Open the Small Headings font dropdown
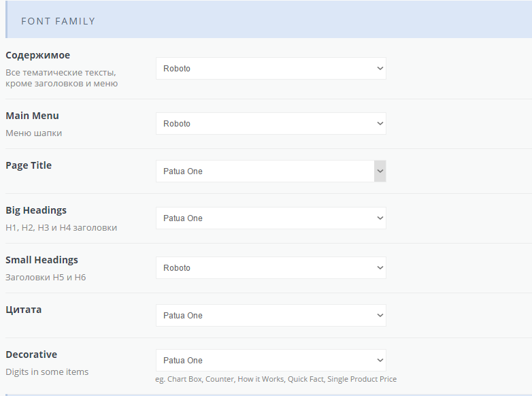 271,268
